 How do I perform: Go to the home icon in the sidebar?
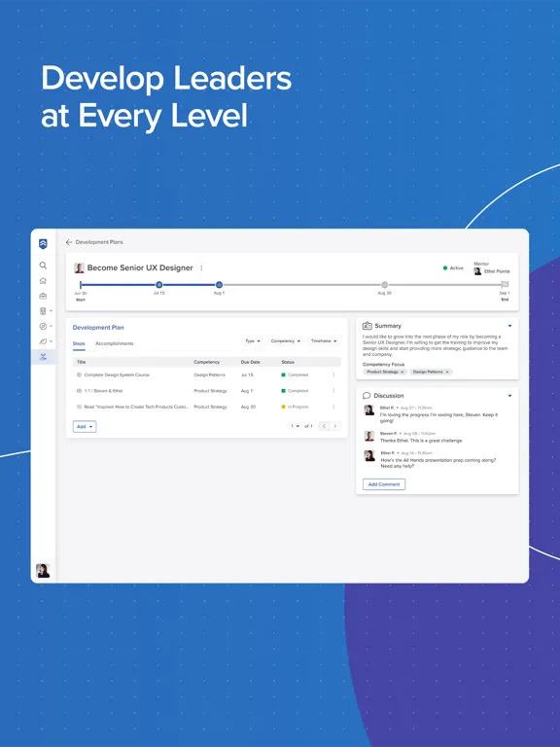43,280
